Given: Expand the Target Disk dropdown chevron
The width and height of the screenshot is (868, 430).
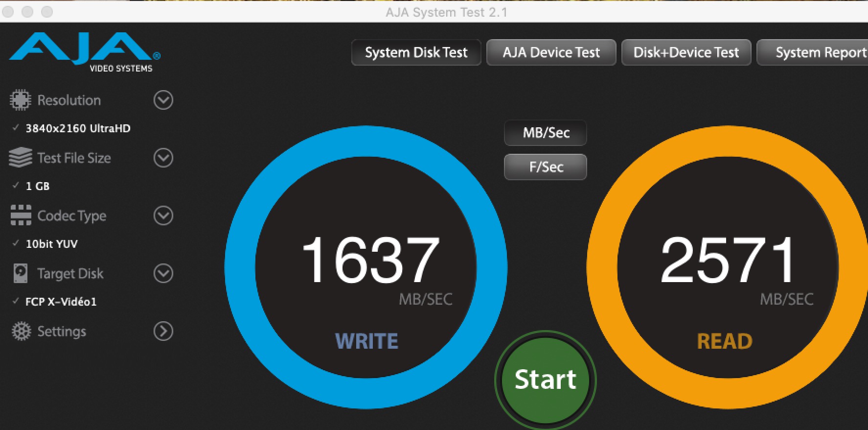Looking at the screenshot, I should point(163,273).
